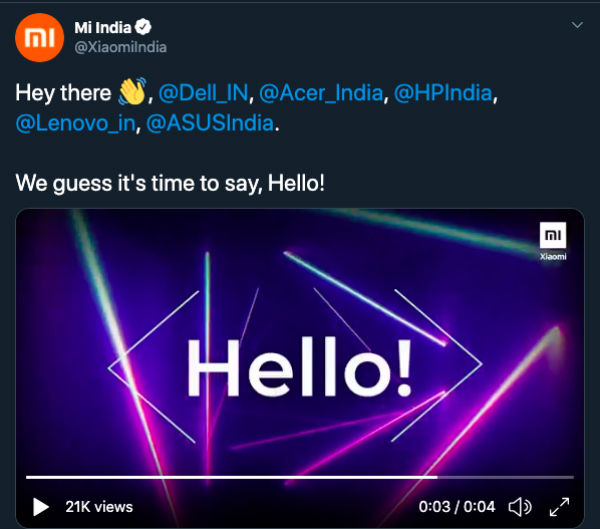Click the 0:03 / 0:04 time display
The width and height of the screenshot is (600, 529).
point(457,507)
